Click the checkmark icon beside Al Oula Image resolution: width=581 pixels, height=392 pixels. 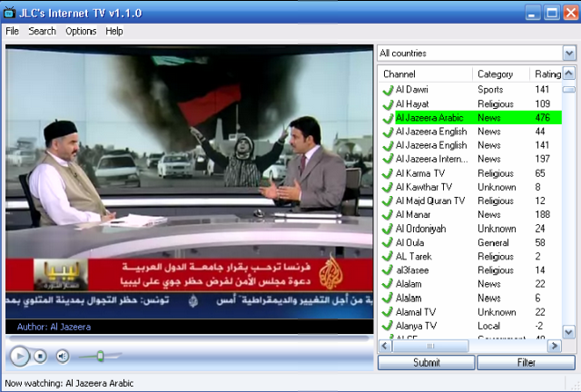pyautogui.click(x=388, y=242)
